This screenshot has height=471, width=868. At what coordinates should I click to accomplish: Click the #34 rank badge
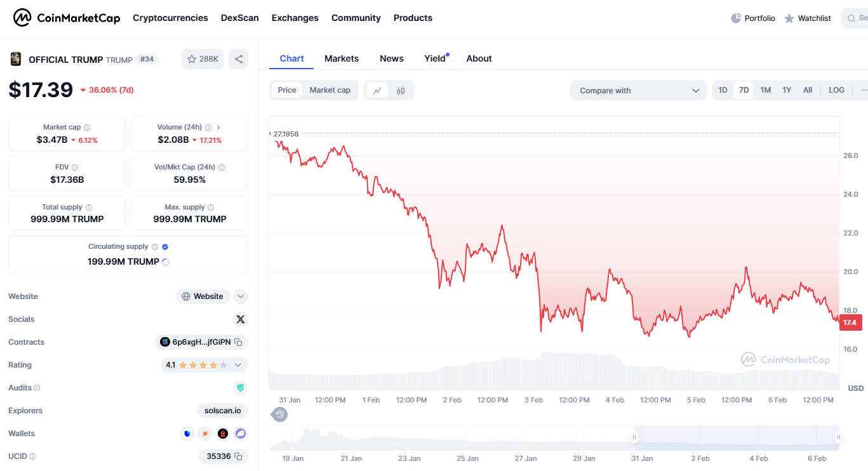(147, 59)
